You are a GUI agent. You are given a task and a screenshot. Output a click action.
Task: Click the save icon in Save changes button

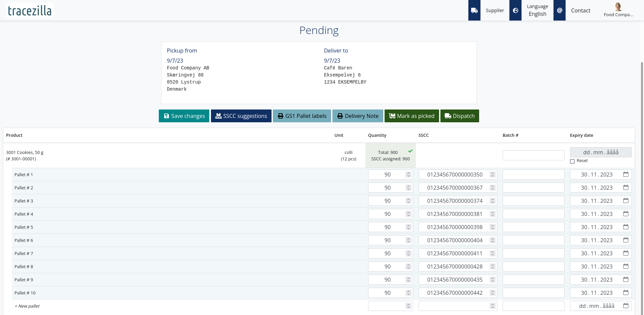click(x=167, y=116)
